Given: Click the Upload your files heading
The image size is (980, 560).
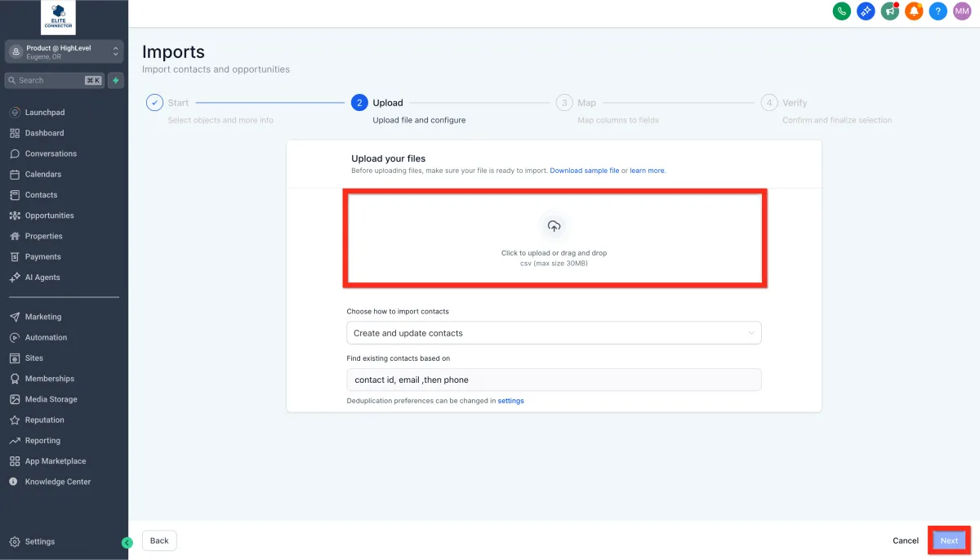Looking at the screenshot, I should tap(389, 158).
